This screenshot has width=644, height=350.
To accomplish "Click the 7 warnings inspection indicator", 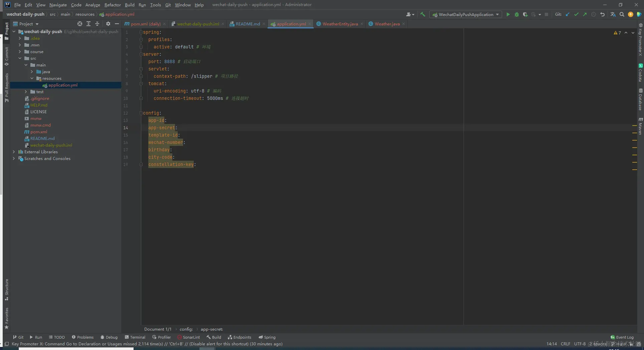I will [x=617, y=33].
